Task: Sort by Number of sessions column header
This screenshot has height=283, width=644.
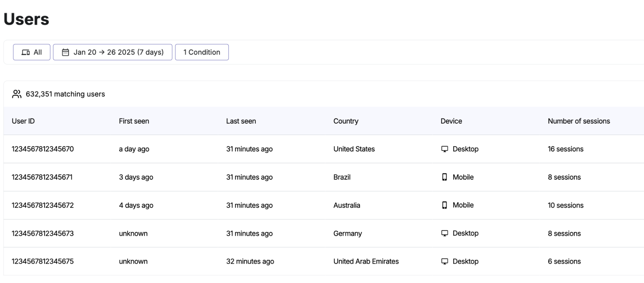Action: point(579,121)
